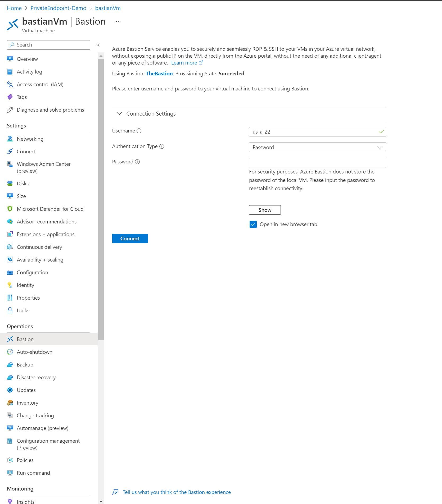
Task: Click the Access control (IAM) people icon
Action: pos(10,84)
